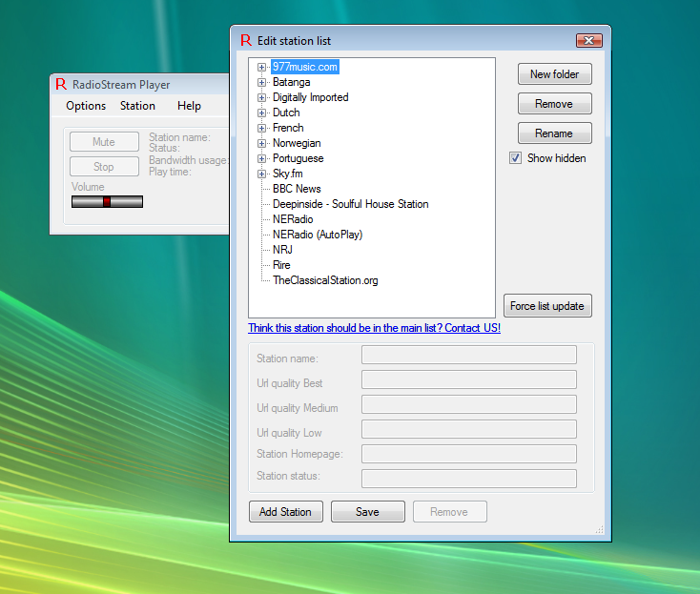The height and width of the screenshot is (594, 700).
Task: Select the French tree entry
Action: point(288,128)
